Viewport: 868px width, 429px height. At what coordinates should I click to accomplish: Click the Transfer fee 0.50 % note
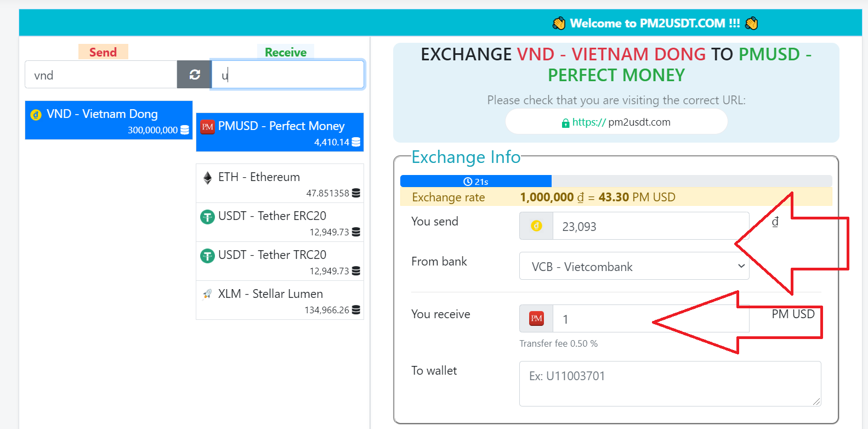(x=558, y=343)
